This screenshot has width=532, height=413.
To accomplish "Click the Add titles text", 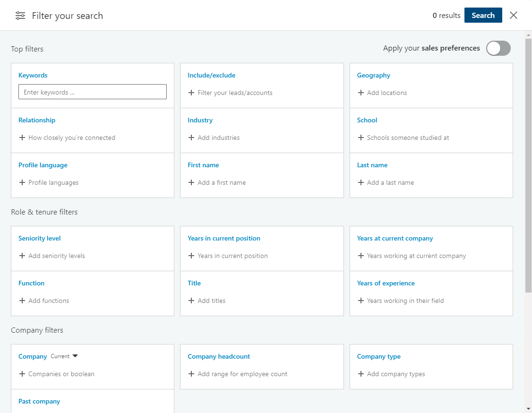I will click(211, 301).
